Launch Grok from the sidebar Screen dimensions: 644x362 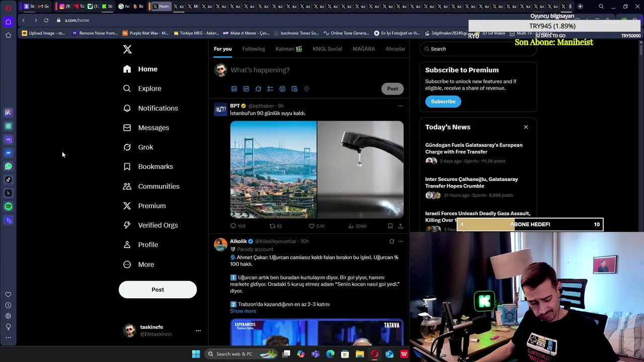coord(138,147)
